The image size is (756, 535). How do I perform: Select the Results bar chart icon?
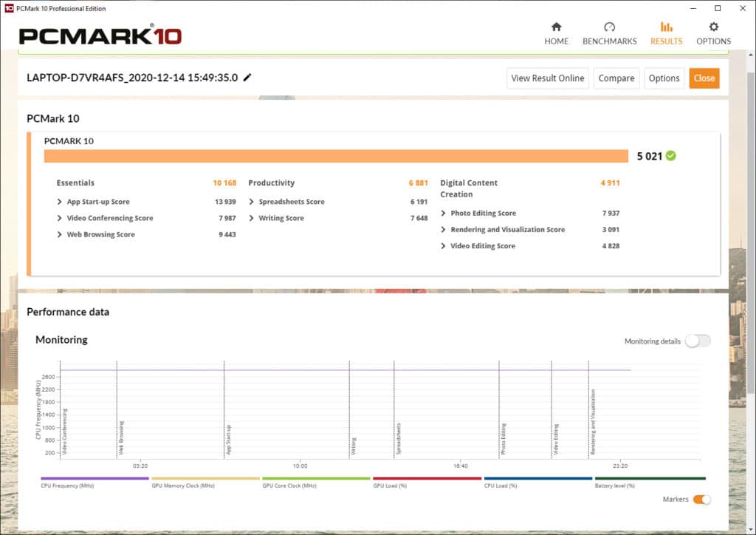[x=666, y=27]
